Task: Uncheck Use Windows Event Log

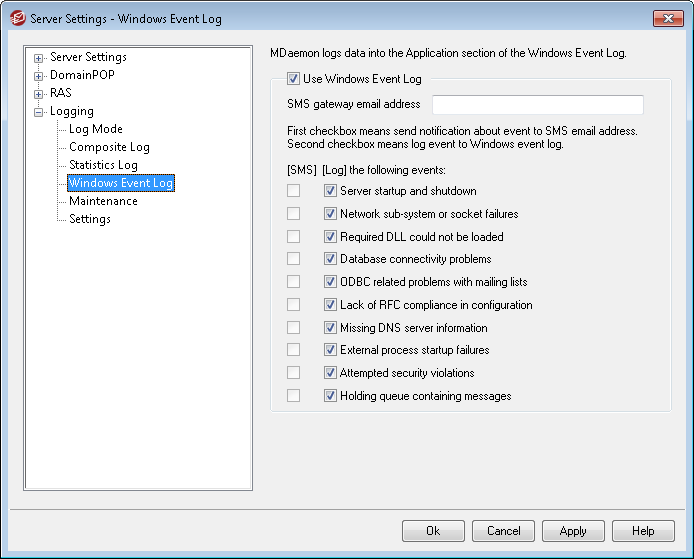Action: (293, 78)
